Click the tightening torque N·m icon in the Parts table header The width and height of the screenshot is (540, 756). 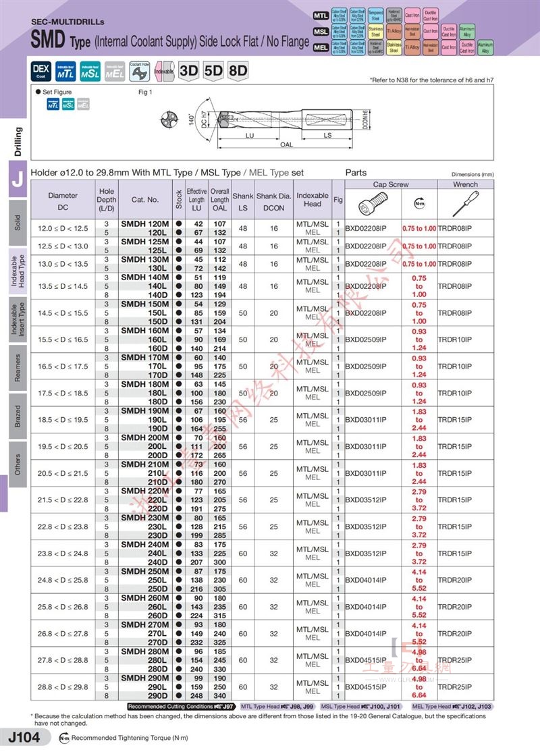(419, 203)
